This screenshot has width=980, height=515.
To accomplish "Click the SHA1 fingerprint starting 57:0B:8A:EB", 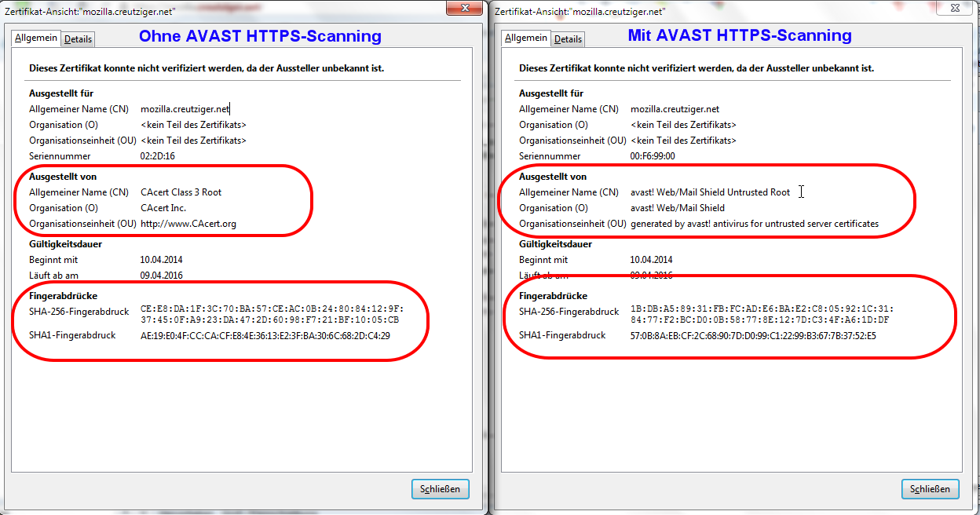I will pyautogui.click(x=753, y=335).
